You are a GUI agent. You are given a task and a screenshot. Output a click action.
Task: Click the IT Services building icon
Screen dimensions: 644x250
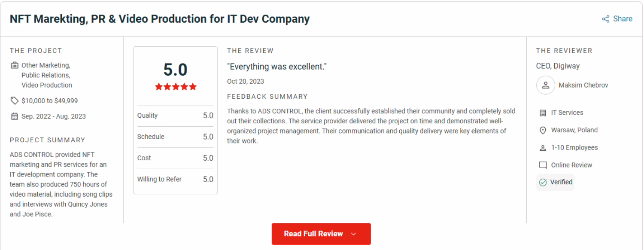pyautogui.click(x=543, y=113)
